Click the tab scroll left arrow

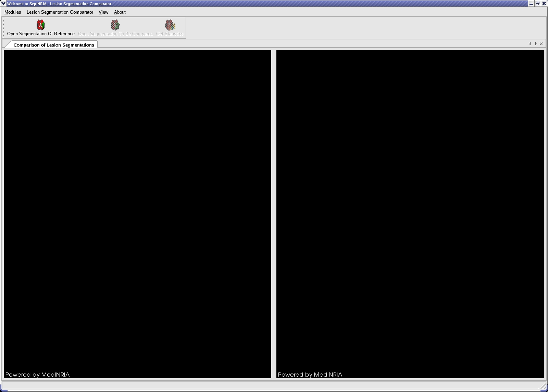530,43
